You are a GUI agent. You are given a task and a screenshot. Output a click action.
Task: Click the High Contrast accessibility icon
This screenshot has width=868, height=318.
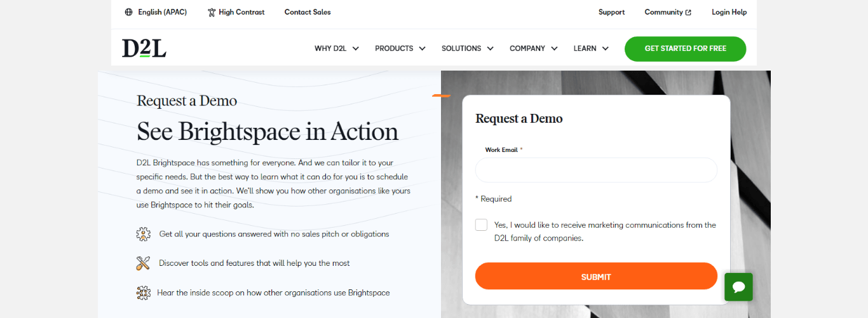(212, 12)
